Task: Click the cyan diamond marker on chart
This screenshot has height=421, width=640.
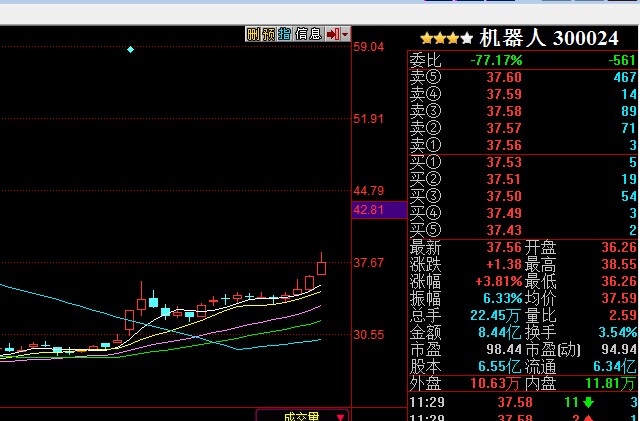Action: pyautogui.click(x=130, y=48)
